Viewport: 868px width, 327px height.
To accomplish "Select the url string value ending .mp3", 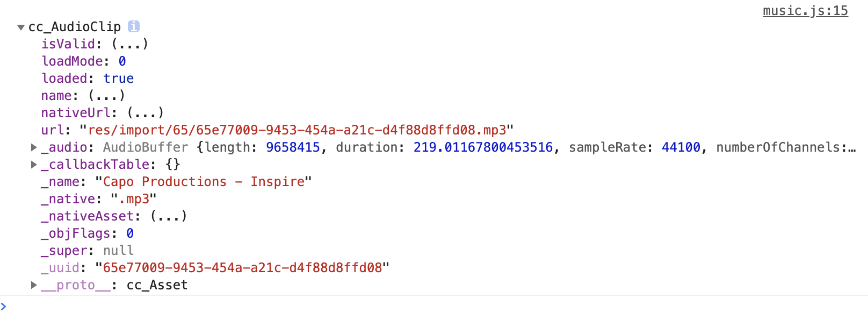I will coord(296,130).
